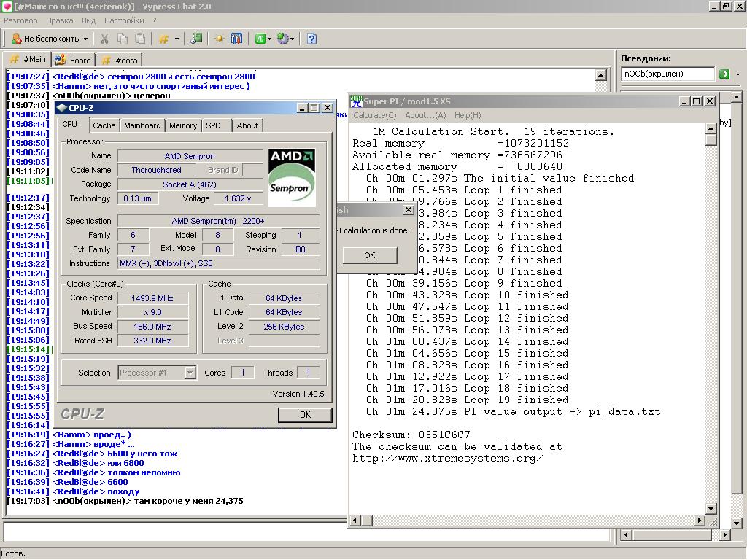Open dropdown arrow next to hash channel icon
Image resolution: width=747 pixels, height=560 pixels.
(x=177, y=39)
